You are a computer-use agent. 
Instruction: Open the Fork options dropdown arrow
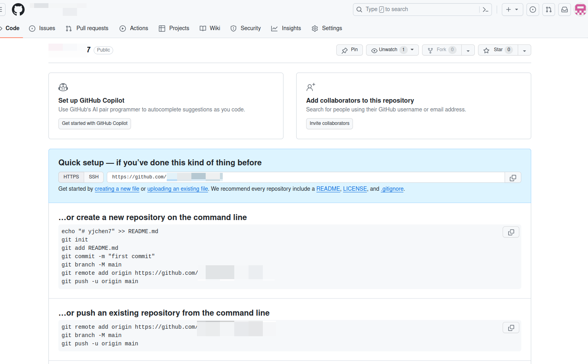tap(468, 50)
